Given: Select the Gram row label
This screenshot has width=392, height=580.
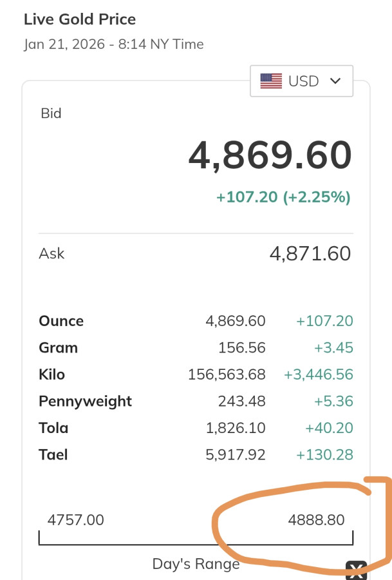Looking at the screenshot, I should (x=58, y=348).
